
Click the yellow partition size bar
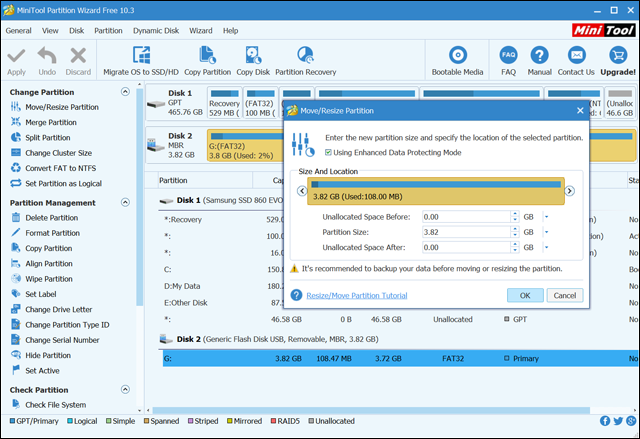tap(436, 191)
